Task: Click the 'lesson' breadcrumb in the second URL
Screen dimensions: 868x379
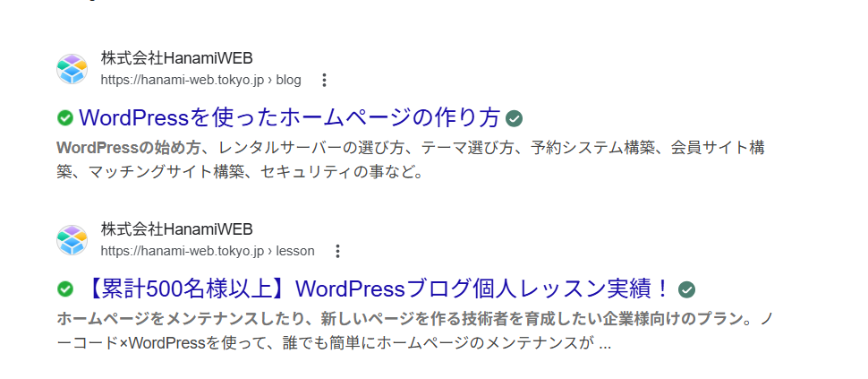Action: click(295, 251)
